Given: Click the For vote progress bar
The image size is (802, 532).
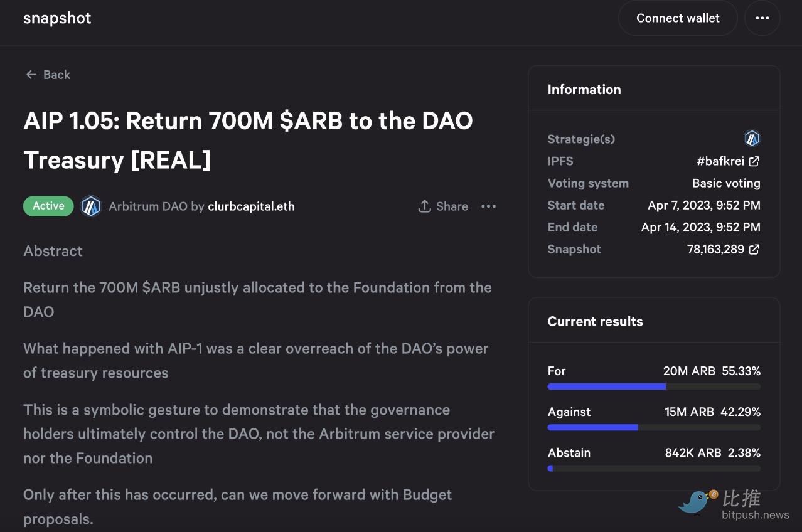Looking at the screenshot, I should [654, 387].
